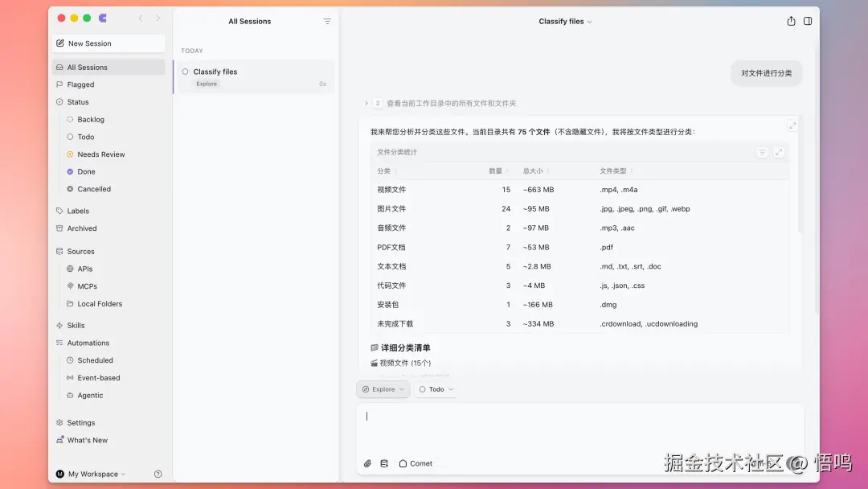The height and width of the screenshot is (489, 868).
Task: Expand the 查看当前工作目录 step chevron
Action: (366, 103)
